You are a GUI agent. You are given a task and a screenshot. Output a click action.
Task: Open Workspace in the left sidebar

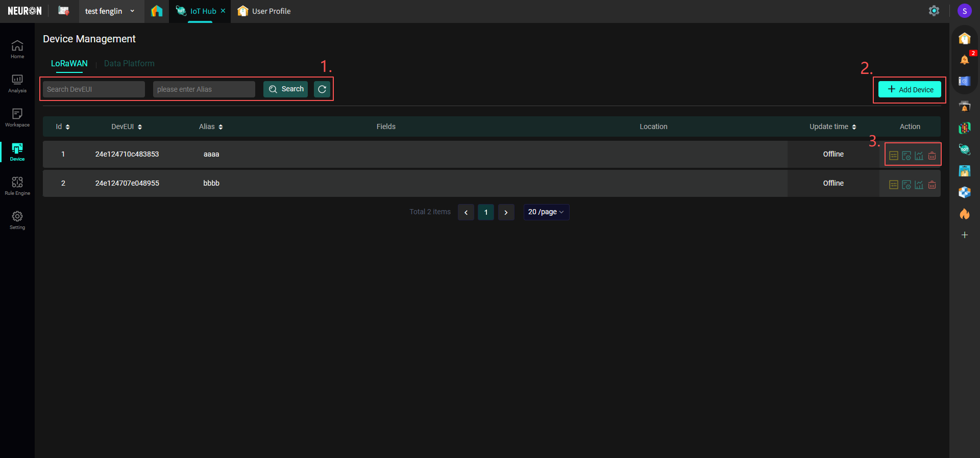coord(17,117)
